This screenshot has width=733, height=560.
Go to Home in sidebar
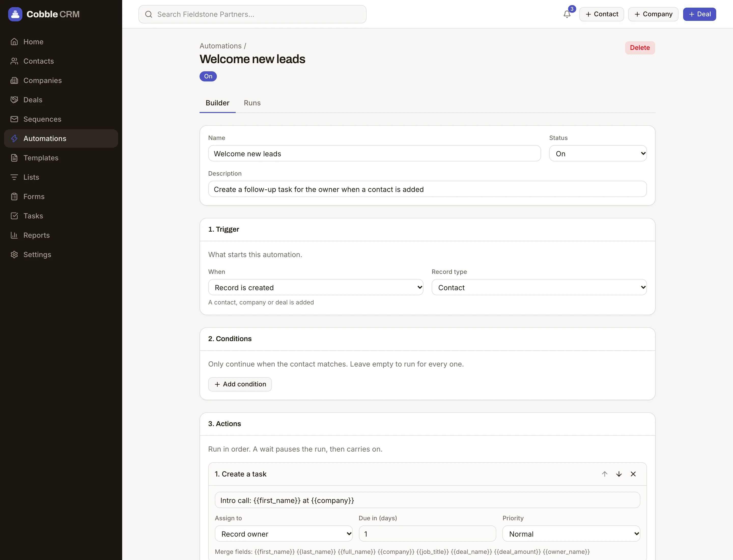(61, 42)
